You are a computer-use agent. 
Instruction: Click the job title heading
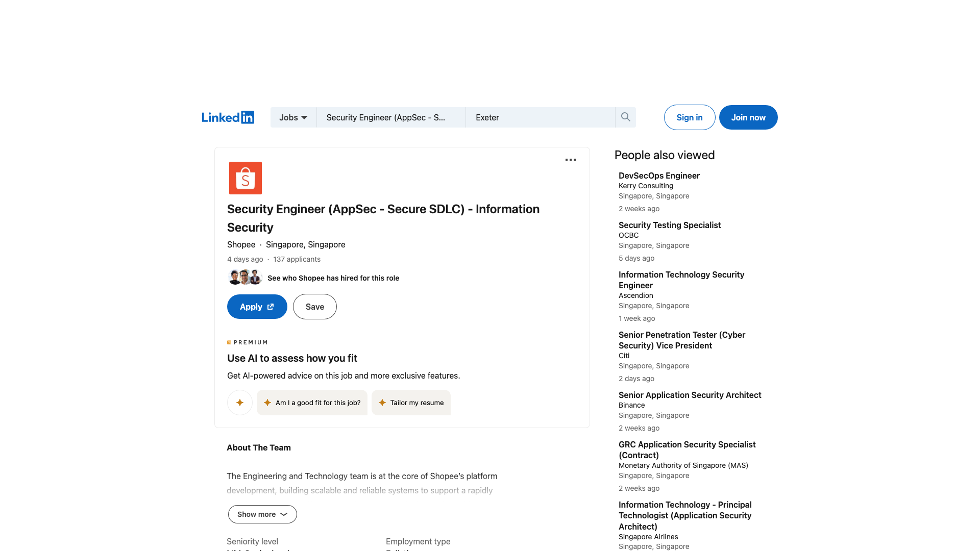[x=383, y=218]
